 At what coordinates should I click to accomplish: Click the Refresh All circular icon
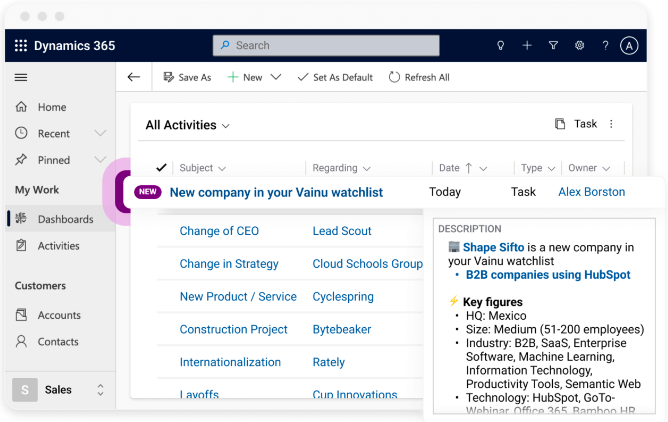pos(394,77)
